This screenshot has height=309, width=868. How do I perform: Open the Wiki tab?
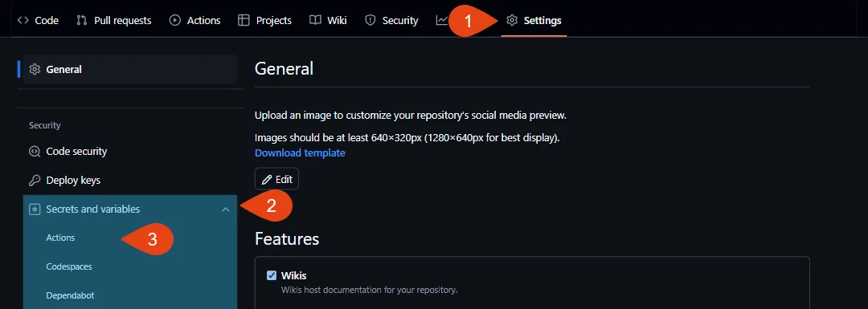(x=328, y=20)
